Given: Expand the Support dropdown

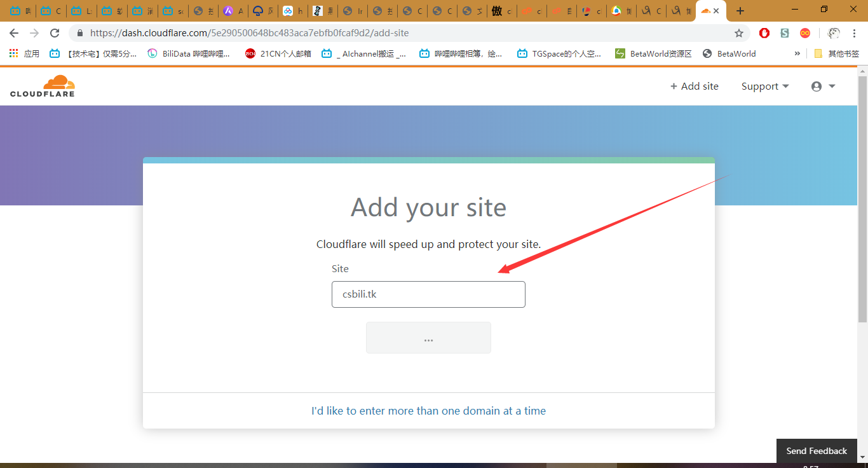Looking at the screenshot, I should (764, 86).
